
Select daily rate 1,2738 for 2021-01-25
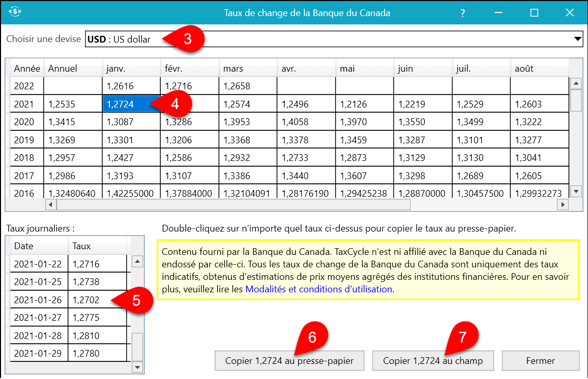97,282
